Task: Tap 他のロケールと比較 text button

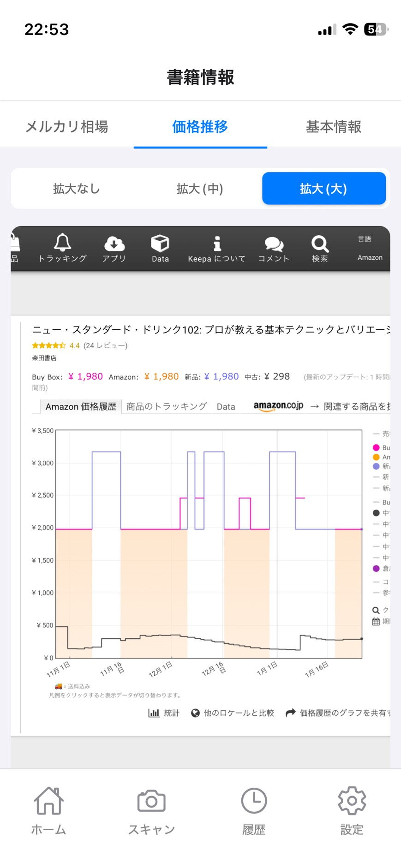Action: point(239,713)
